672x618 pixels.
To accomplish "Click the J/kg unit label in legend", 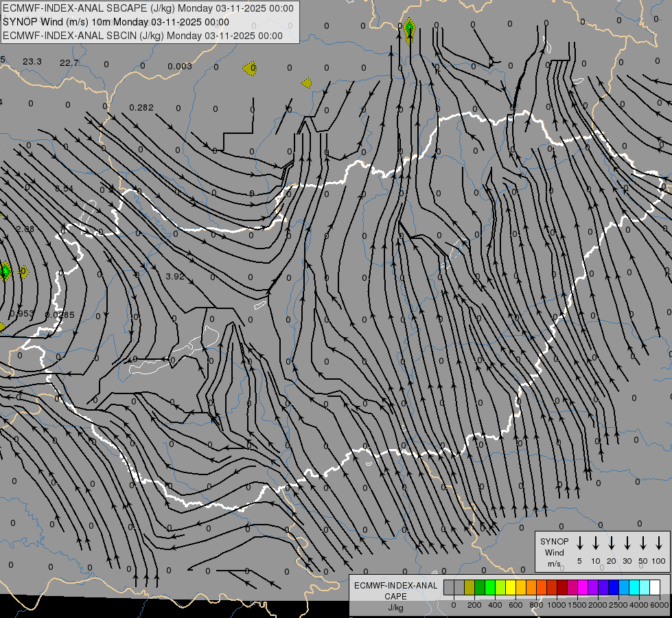I will 395,608.
